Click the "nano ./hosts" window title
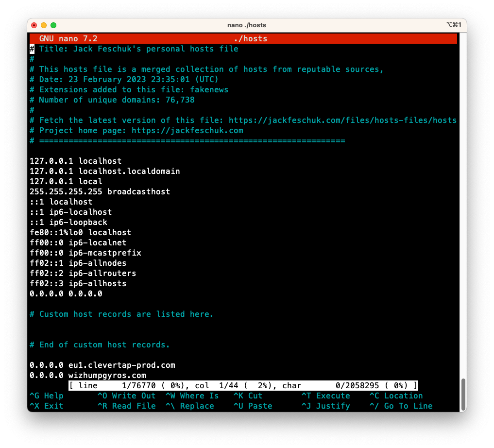Viewport: 494px width, 448px height. tap(247, 25)
